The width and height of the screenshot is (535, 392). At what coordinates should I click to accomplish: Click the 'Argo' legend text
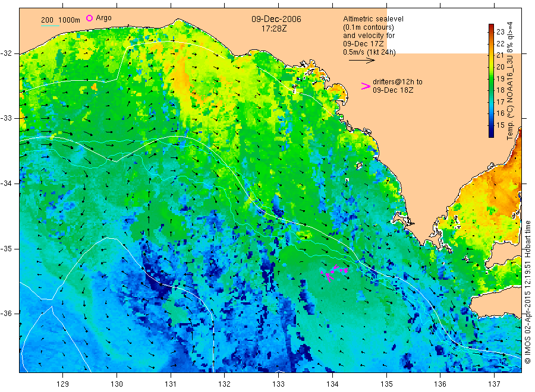pos(103,18)
